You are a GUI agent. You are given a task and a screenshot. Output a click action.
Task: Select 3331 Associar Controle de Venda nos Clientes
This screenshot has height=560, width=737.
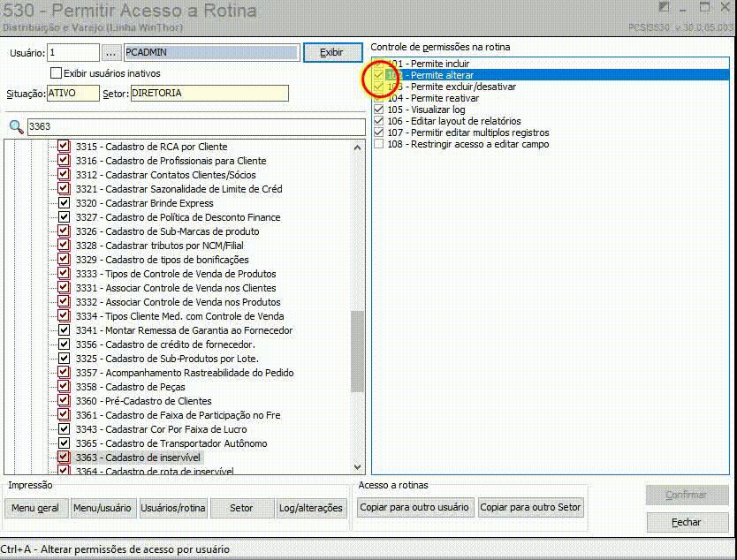point(176,288)
